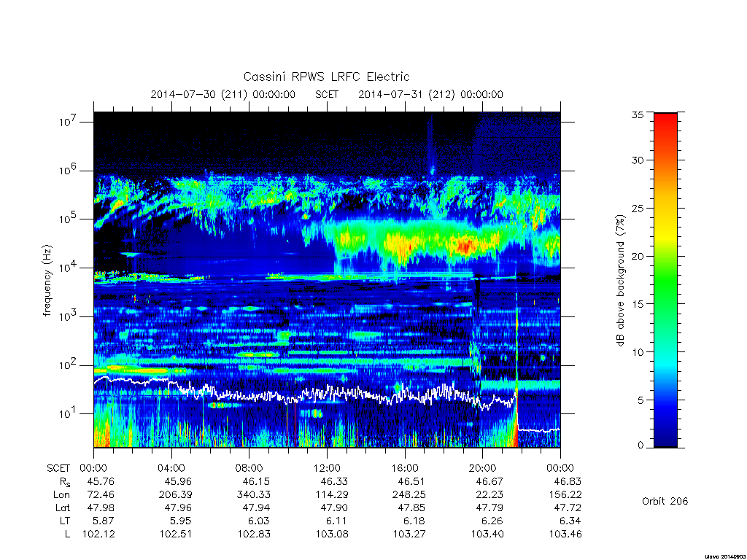The width and height of the screenshot is (747, 560).
Task: Click the Rs value 45.76
Action: coord(101,481)
